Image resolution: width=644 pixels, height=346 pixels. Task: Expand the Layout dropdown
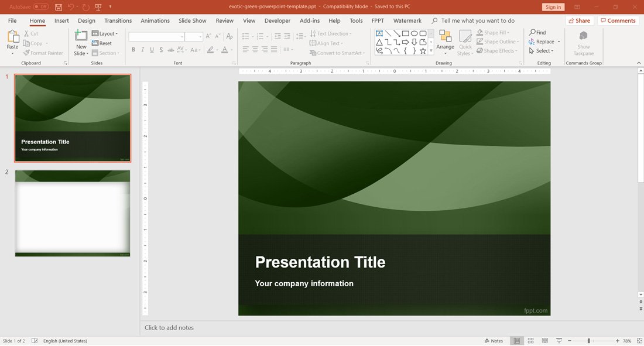pyautogui.click(x=105, y=34)
